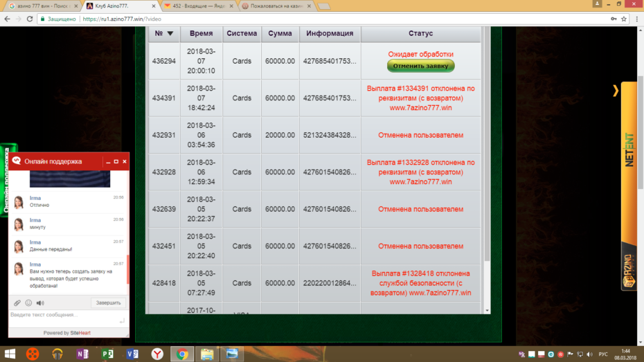The height and width of the screenshot is (362, 644).
Task: Open OneNote from taskbar
Action: coord(82,354)
